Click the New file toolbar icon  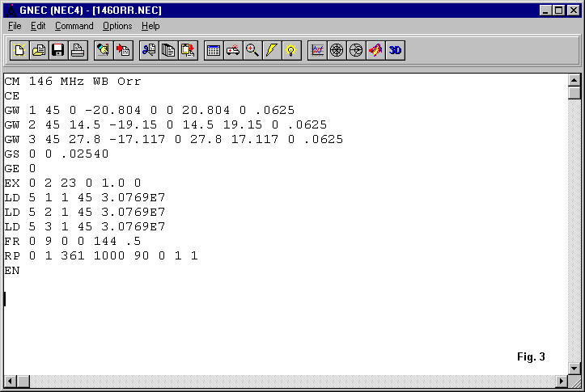click(19, 50)
